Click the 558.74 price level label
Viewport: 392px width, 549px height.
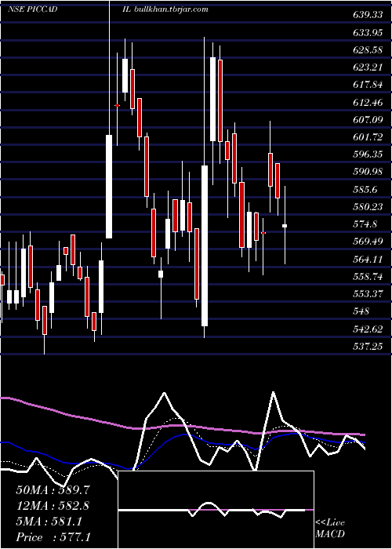[x=368, y=276]
